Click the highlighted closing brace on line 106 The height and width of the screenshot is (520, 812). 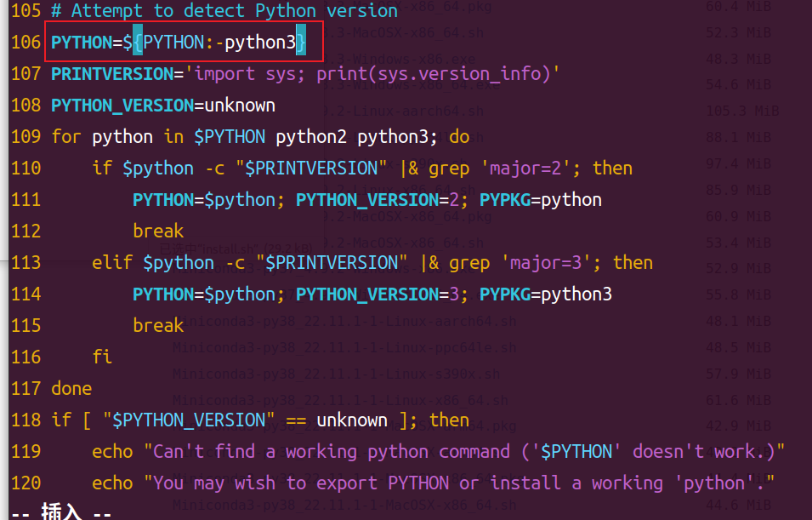[x=301, y=39]
